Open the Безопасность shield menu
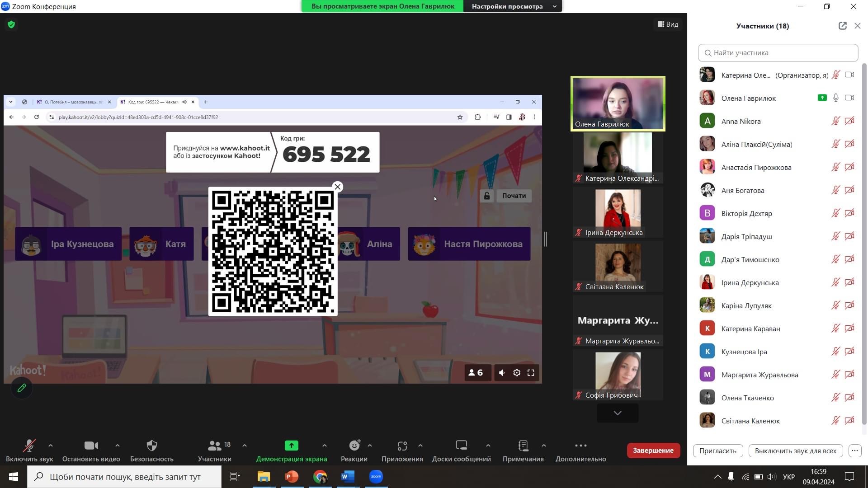 coord(152,450)
